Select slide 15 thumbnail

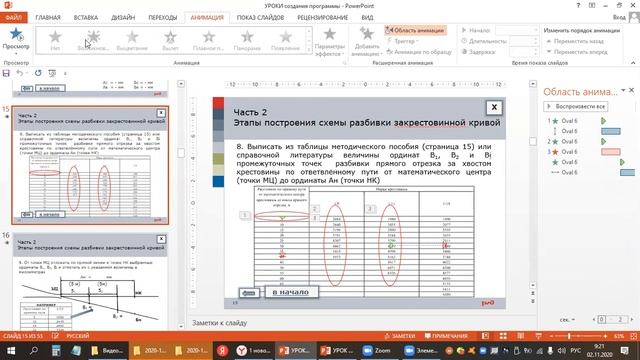(90, 165)
